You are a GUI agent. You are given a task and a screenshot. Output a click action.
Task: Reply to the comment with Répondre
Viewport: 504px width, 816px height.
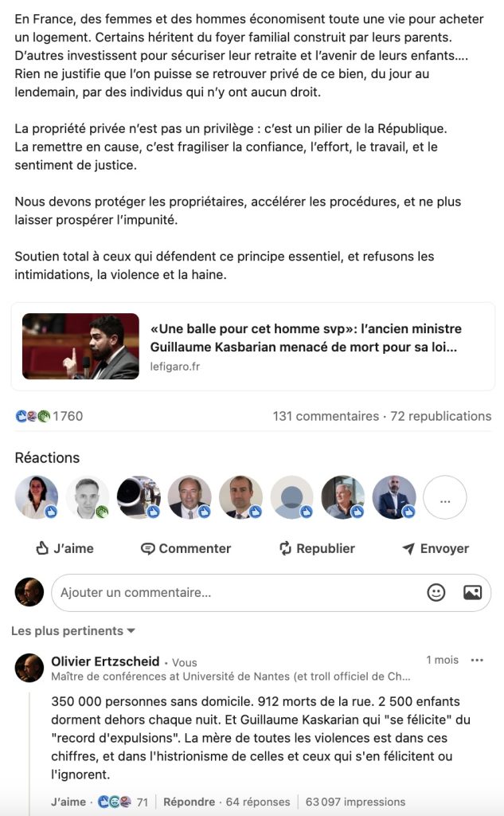[189, 802]
